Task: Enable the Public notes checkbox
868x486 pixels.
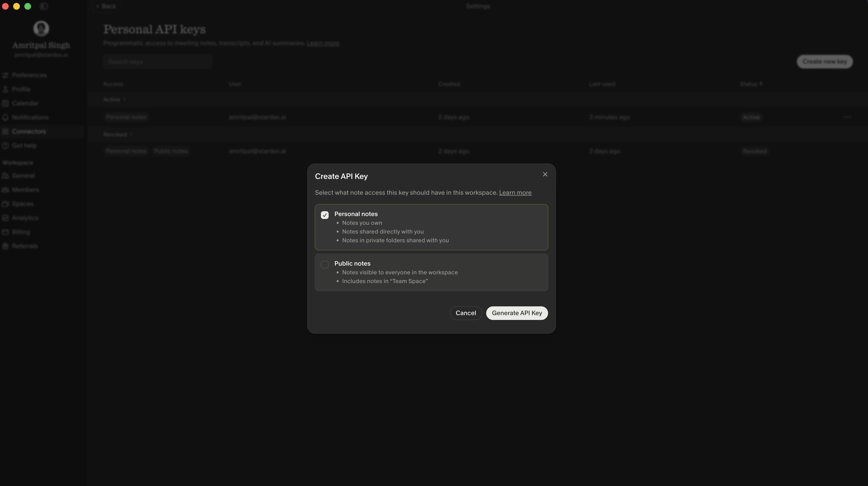Action: (325, 265)
